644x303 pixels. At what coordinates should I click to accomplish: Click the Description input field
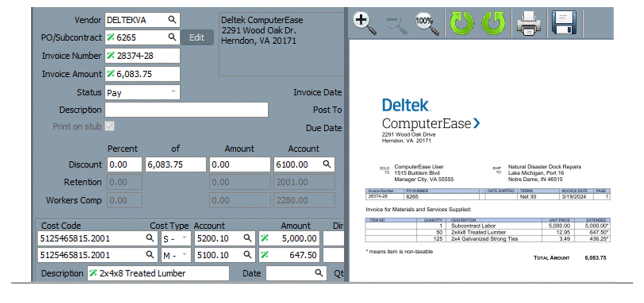(185, 110)
